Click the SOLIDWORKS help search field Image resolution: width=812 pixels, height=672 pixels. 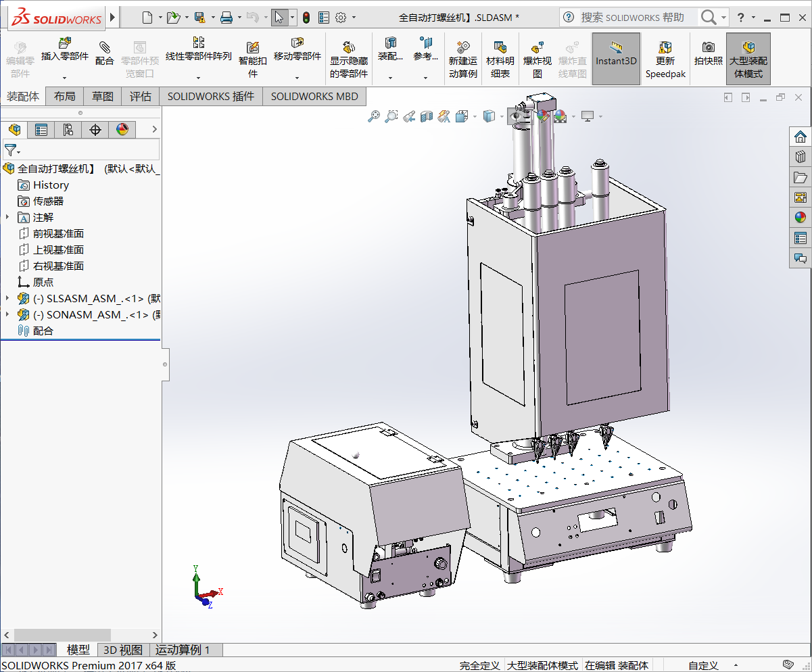(632, 18)
